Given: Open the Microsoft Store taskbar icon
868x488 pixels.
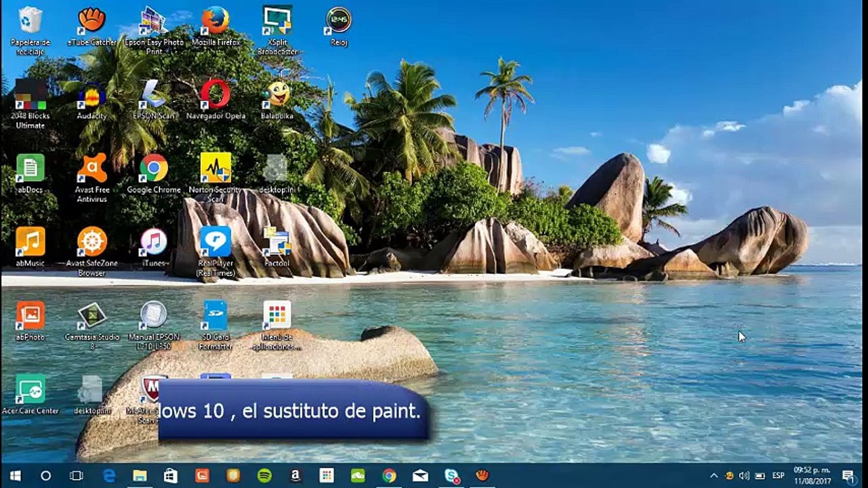Looking at the screenshot, I should tap(171, 476).
